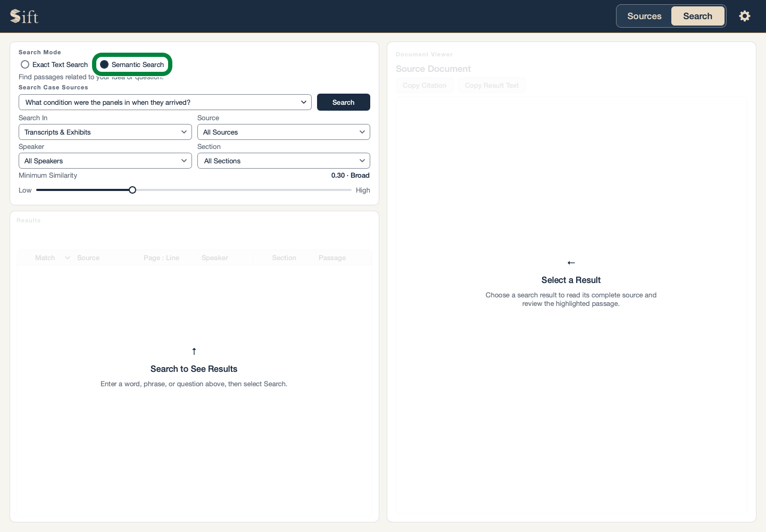Click the Minimum Similarity slider handle
Image resolution: width=766 pixels, height=532 pixels.
(132, 190)
